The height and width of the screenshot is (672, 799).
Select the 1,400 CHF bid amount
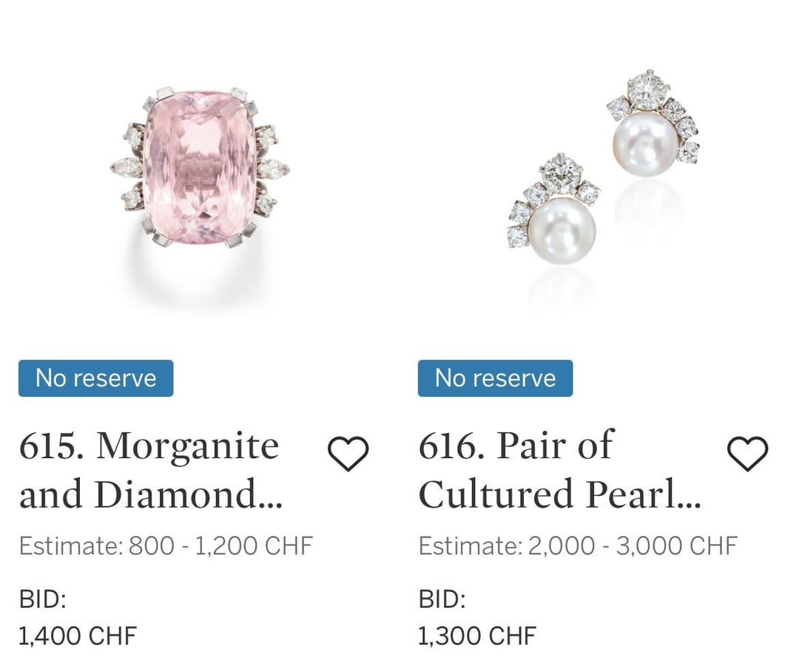[x=78, y=636]
